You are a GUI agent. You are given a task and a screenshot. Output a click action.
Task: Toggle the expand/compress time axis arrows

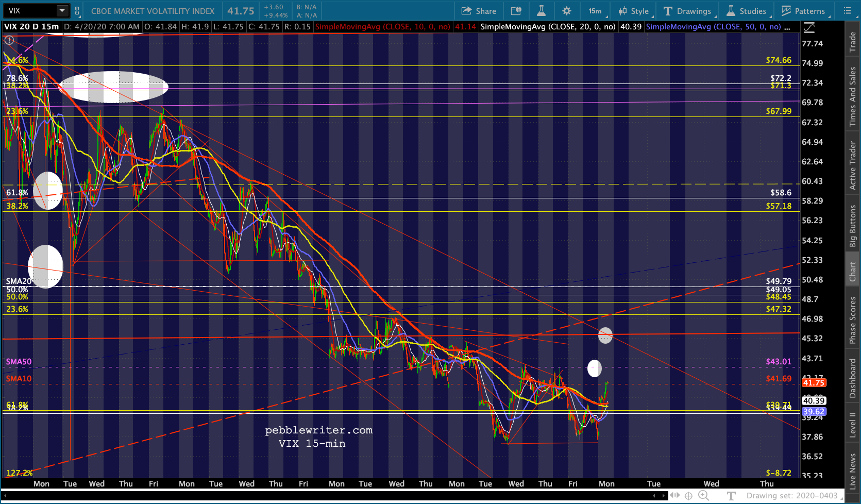point(674,496)
